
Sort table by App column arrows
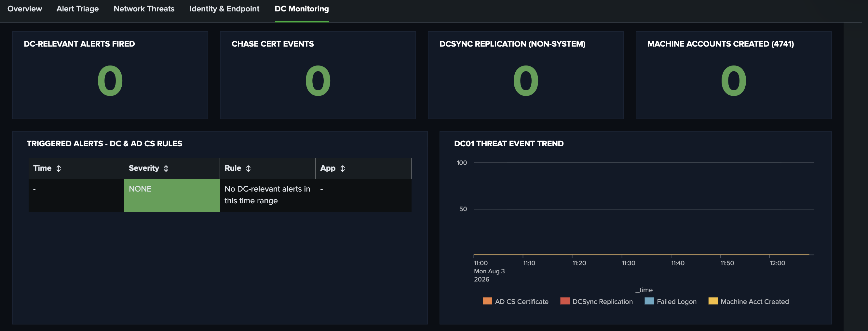click(343, 168)
